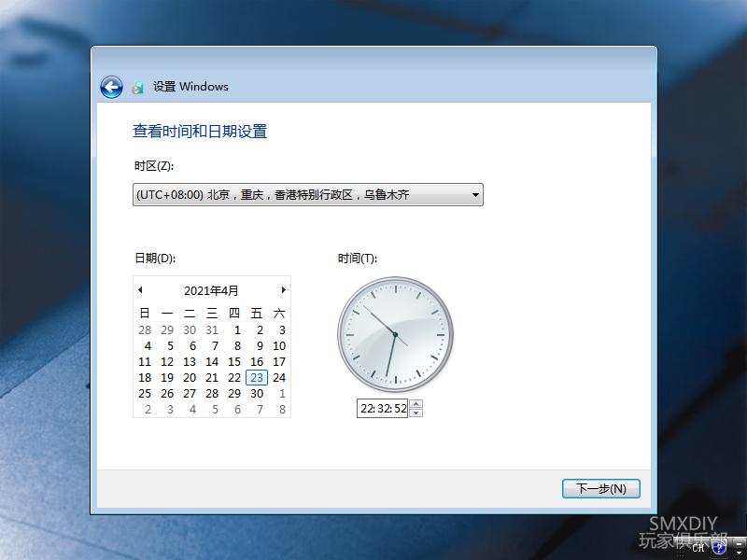This screenshot has height=560, width=747.
Task: Select April 18 in calendar
Action: click(x=145, y=378)
